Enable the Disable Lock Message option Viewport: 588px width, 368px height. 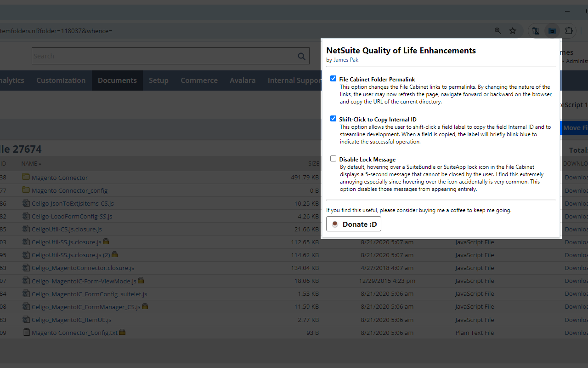[x=333, y=158]
